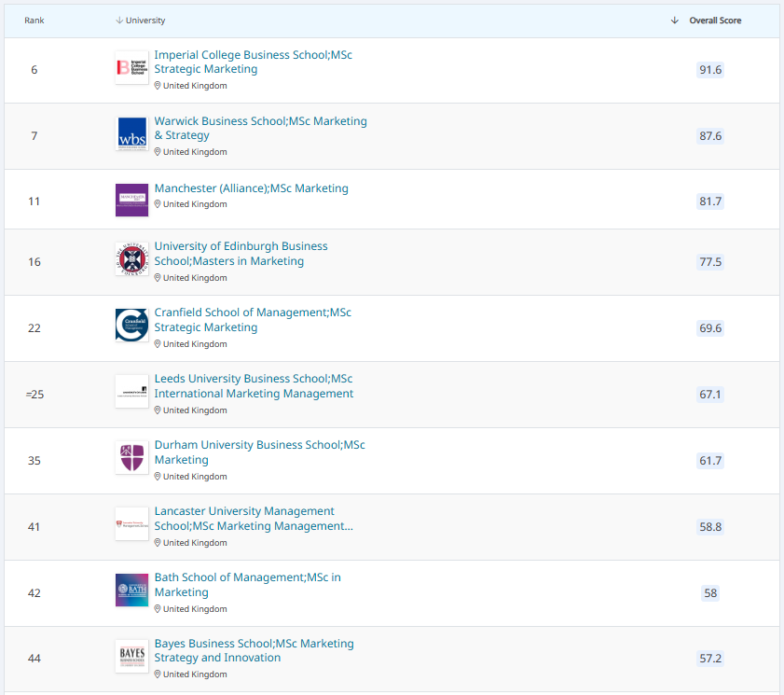Open the Bath School of Management logo
The height and width of the screenshot is (695, 784).
pyautogui.click(x=132, y=590)
